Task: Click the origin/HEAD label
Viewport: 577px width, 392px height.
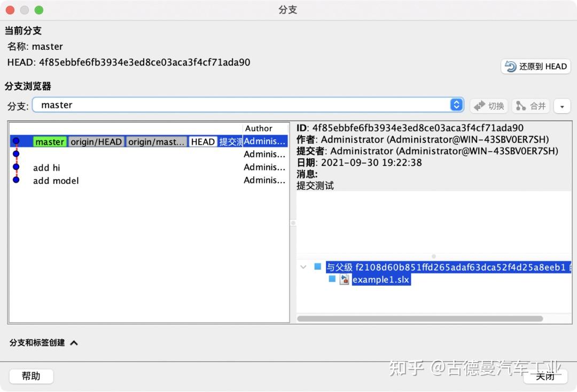Action: [96, 142]
